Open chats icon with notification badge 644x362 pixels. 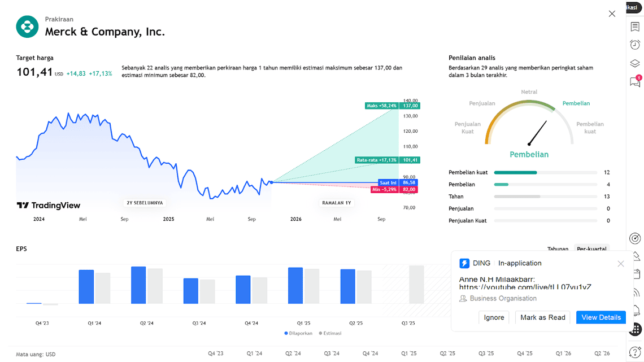(x=635, y=82)
